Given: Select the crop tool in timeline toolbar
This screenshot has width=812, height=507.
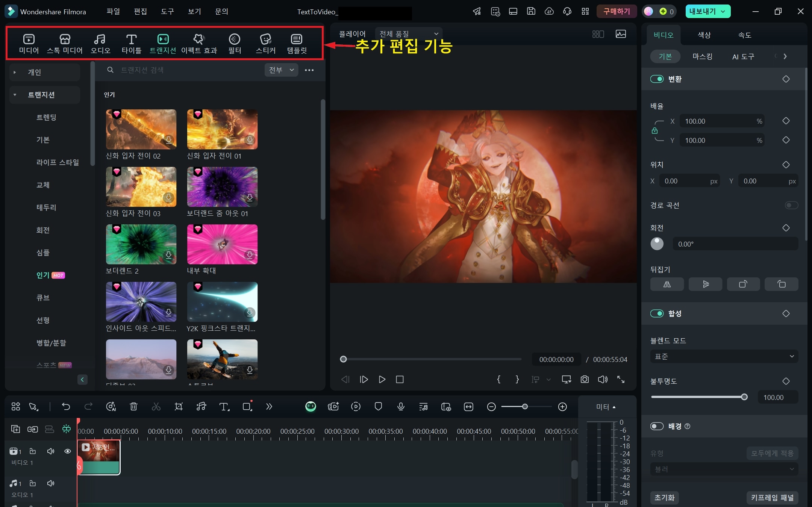Looking at the screenshot, I should [179, 407].
